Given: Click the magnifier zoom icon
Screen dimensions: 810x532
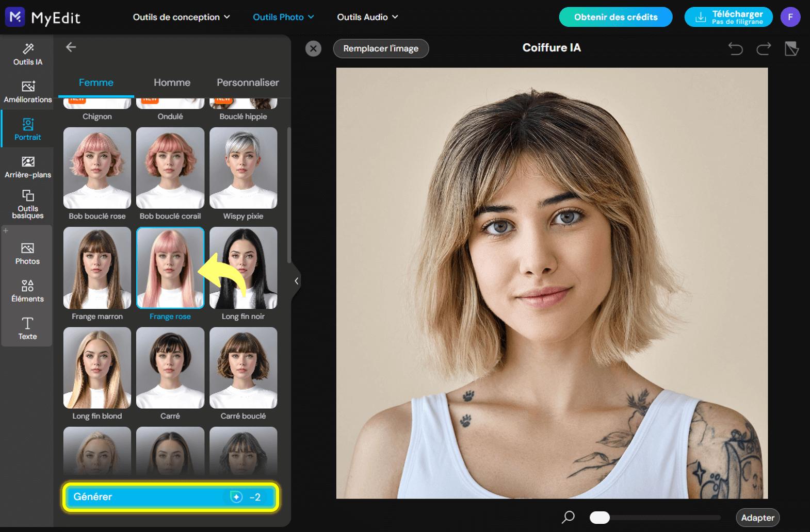Looking at the screenshot, I should click(x=568, y=517).
